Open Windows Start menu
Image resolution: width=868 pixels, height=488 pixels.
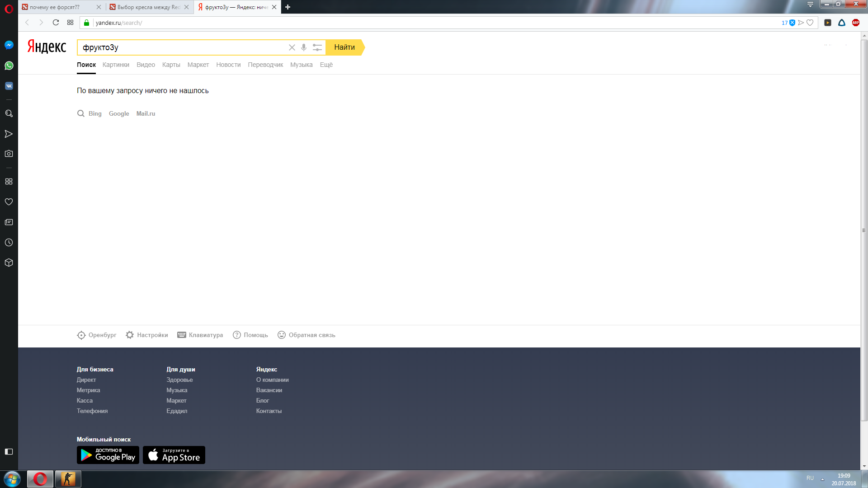12,479
